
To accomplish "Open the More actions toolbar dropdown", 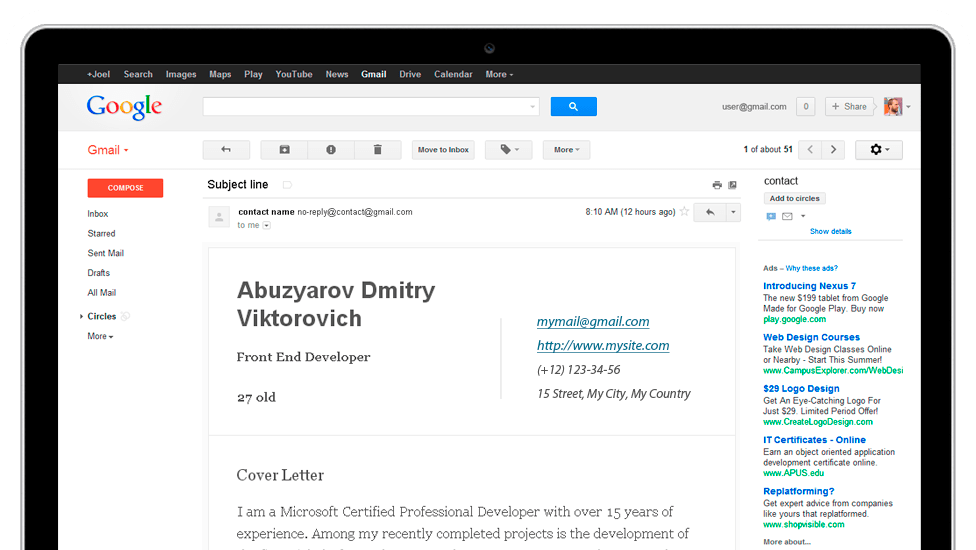I will coord(566,149).
